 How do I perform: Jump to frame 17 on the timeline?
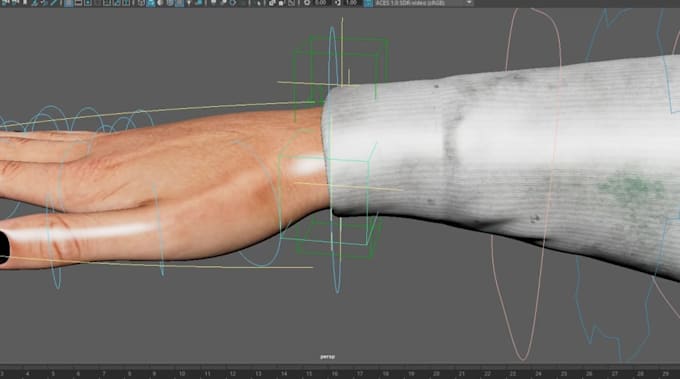360,373
